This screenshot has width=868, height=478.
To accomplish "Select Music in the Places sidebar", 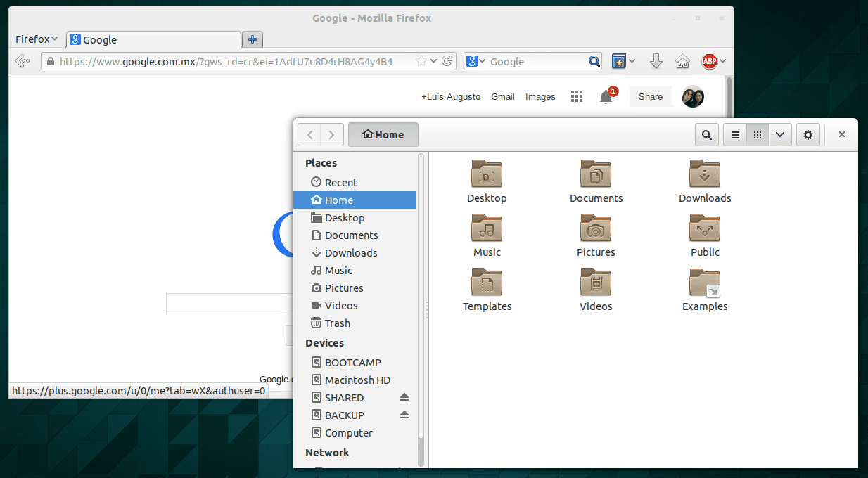I will point(355,271).
